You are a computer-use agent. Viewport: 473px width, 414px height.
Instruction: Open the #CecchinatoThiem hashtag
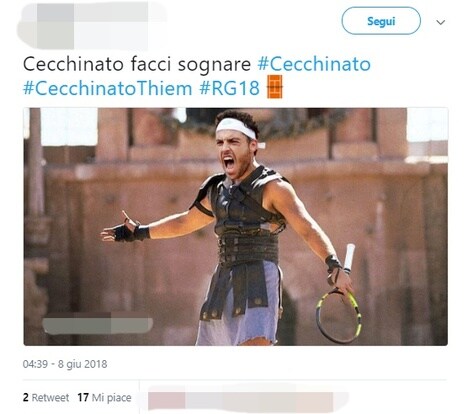(x=108, y=89)
